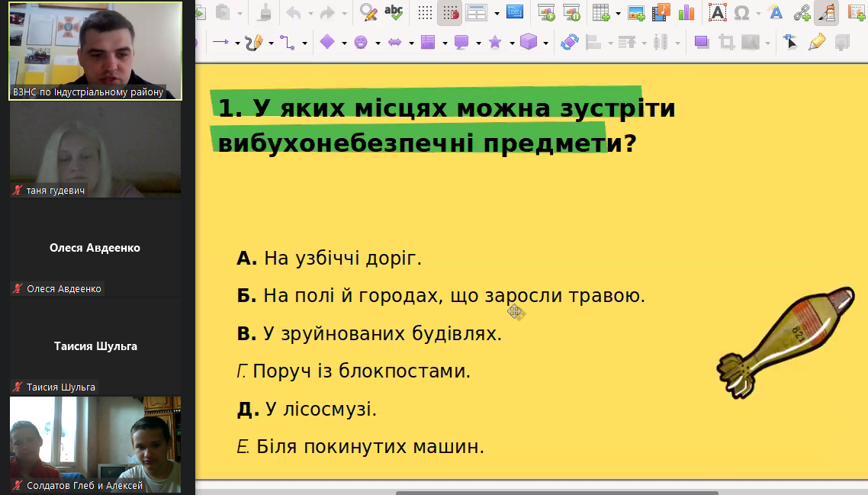This screenshot has height=495, width=868.
Task: Toggle Display Grid dots icon
Action: tap(425, 12)
